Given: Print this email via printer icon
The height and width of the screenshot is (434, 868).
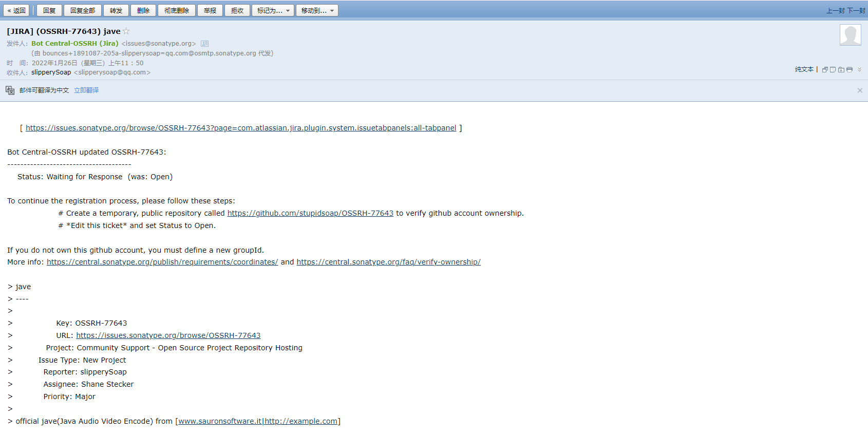Looking at the screenshot, I should tap(850, 69).
